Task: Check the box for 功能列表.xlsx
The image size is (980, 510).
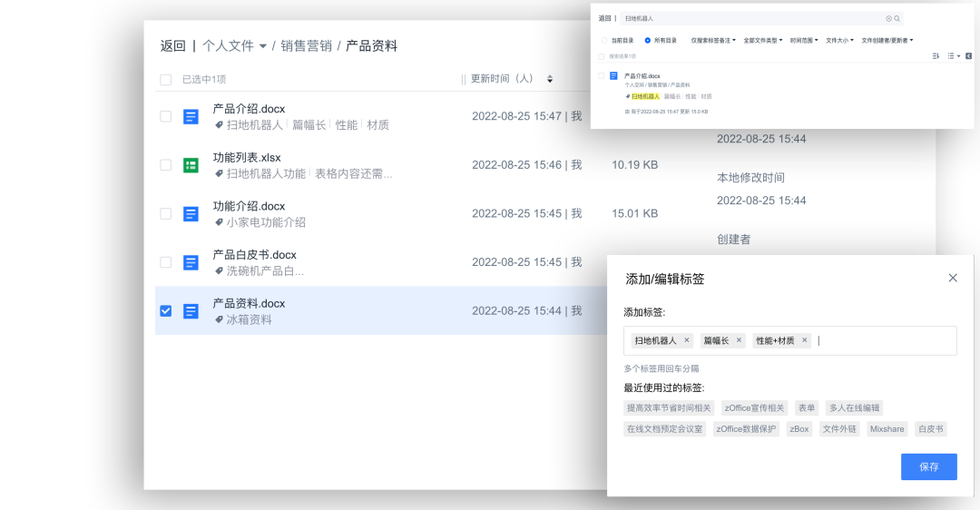Action: tap(166, 165)
